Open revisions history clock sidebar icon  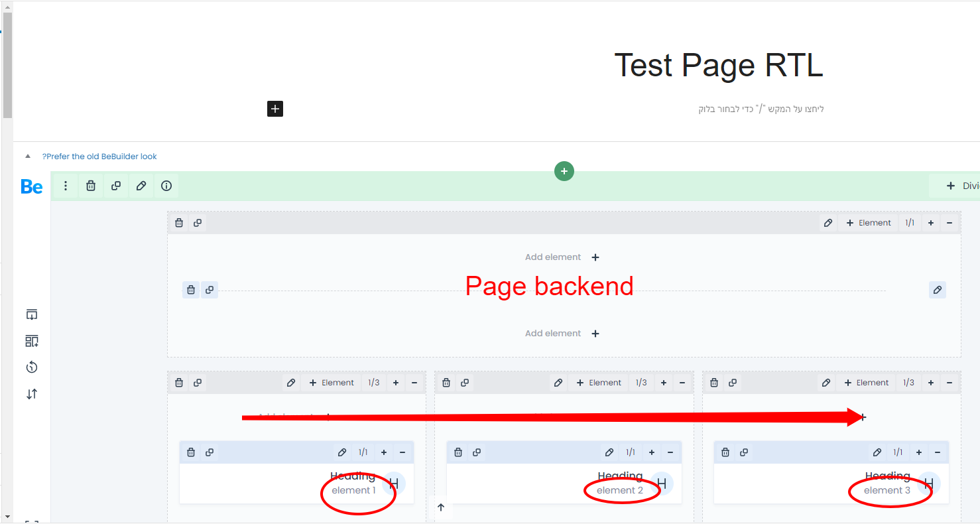[x=32, y=367]
